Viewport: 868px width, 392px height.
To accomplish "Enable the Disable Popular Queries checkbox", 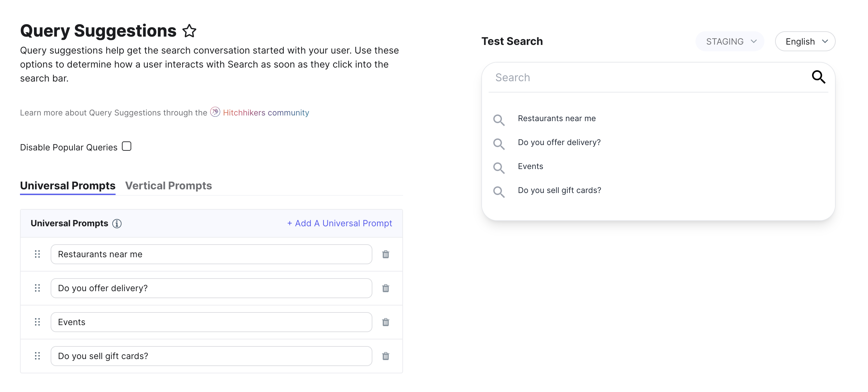I will tap(126, 146).
